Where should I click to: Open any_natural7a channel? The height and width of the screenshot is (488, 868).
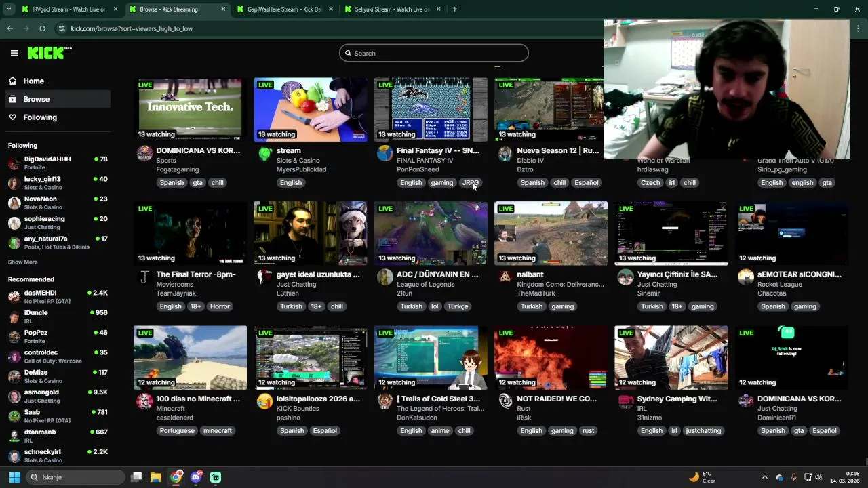(x=57, y=243)
